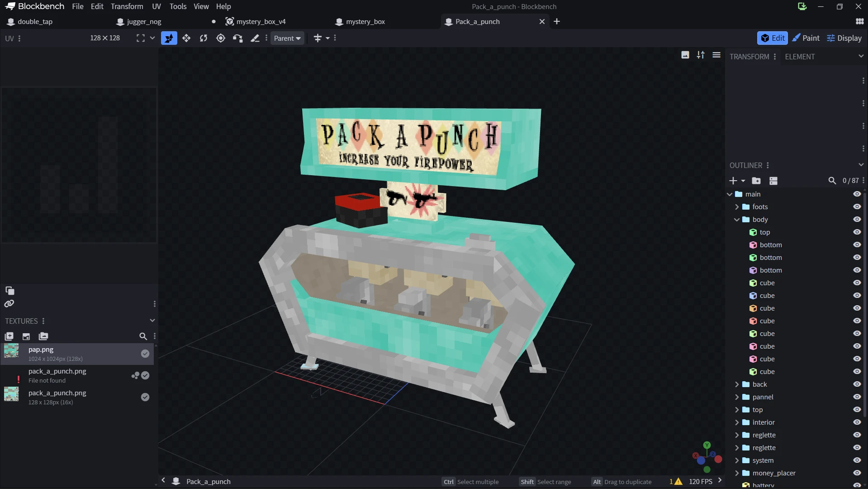Select the Pivot tool
Screen dimensions: 868x489
(221, 38)
